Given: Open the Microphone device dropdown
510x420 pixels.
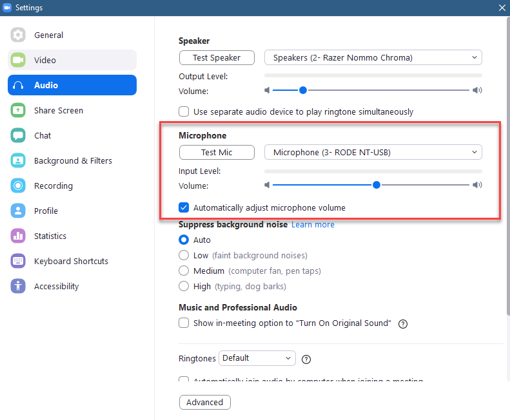Looking at the screenshot, I should pyautogui.click(x=373, y=152).
